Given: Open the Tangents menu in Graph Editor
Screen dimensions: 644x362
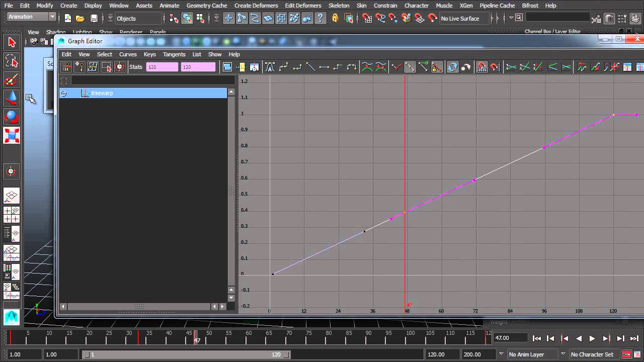Looking at the screenshot, I should [x=174, y=54].
